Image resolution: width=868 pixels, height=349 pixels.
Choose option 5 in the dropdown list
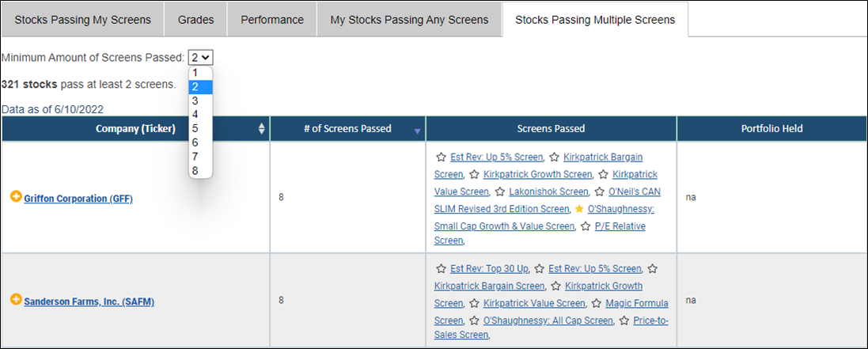pos(195,129)
